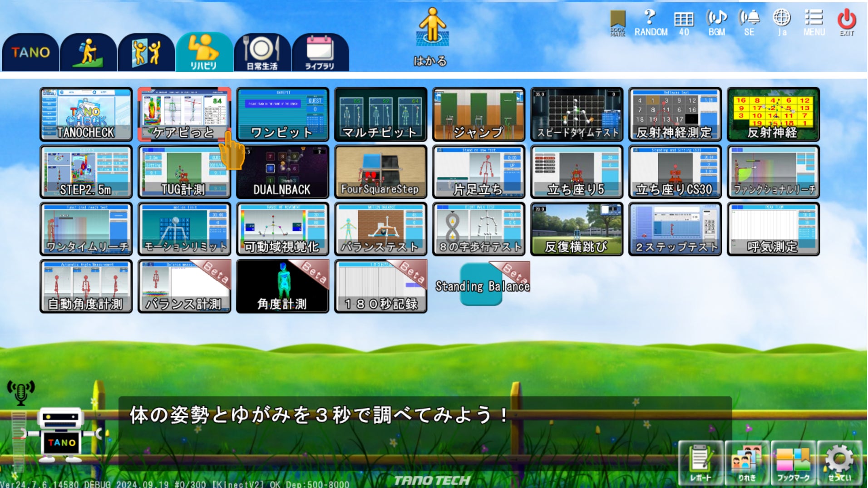868x488 pixels.
Task: Open the 可動域視覚化 tile
Action: tap(282, 229)
